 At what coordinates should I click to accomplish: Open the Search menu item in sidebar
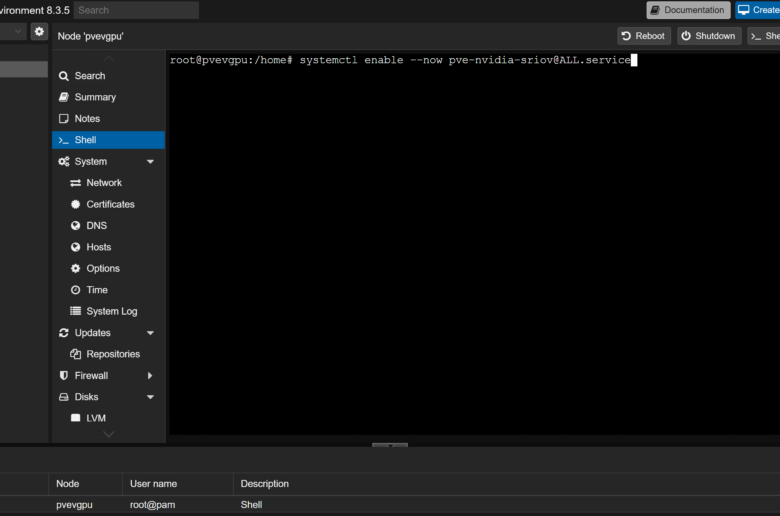pyautogui.click(x=108, y=76)
